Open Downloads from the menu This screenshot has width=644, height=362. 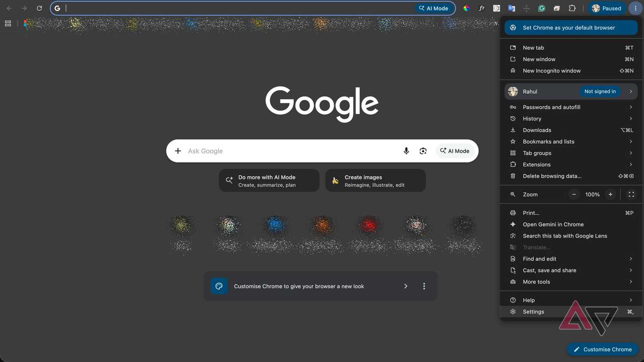(x=571, y=130)
